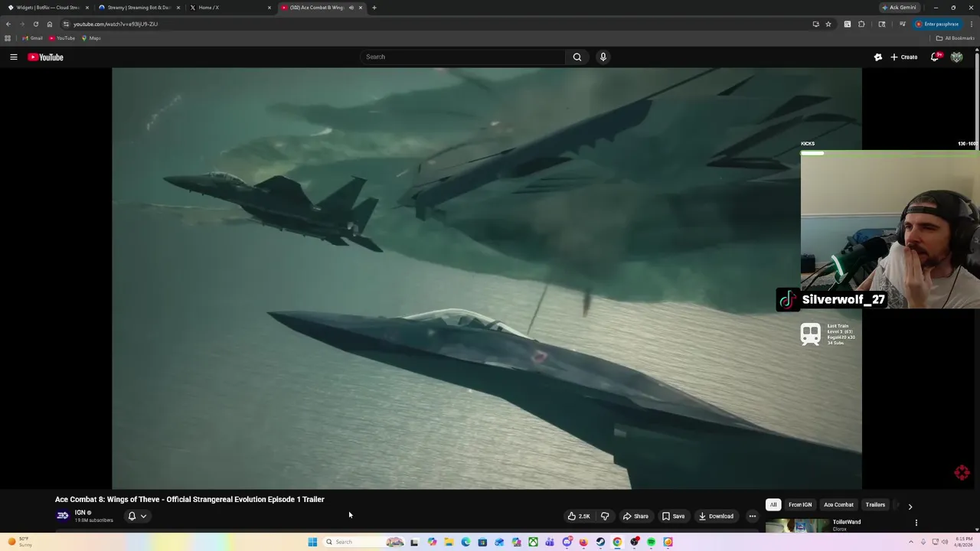Dislike the video with thumbs down
Image resolution: width=980 pixels, height=551 pixels.
(605, 516)
